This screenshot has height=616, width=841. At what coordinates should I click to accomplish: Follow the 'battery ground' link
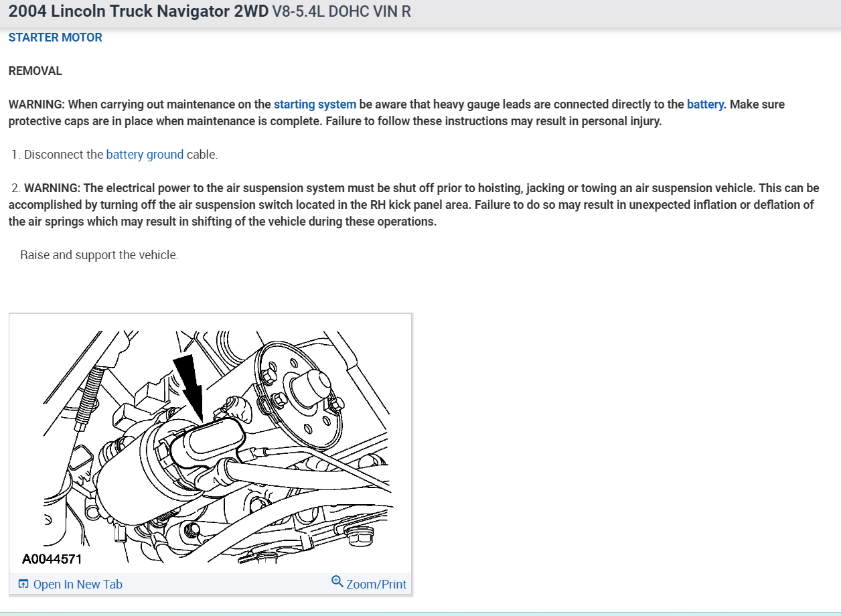pyautogui.click(x=145, y=155)
